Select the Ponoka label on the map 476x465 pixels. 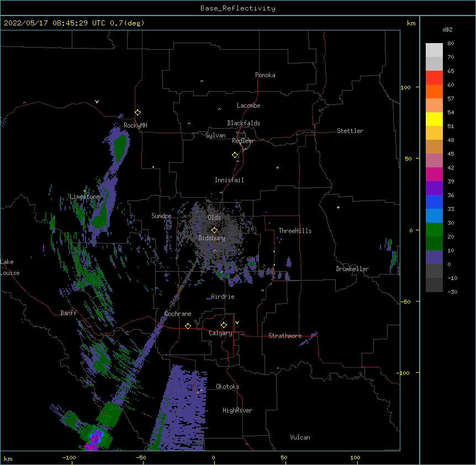pyautogui.click(x=265, y=75)
